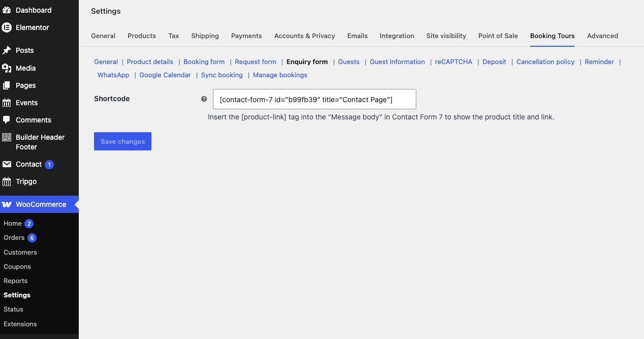This screenshot has height=339, width=644.
Task: Go to WooCommerce Coupons page
Action: point(17,266)
